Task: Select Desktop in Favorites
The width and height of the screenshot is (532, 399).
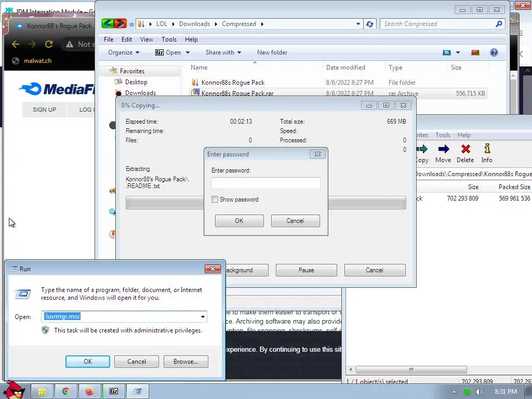Action: [x=136, y=82]
